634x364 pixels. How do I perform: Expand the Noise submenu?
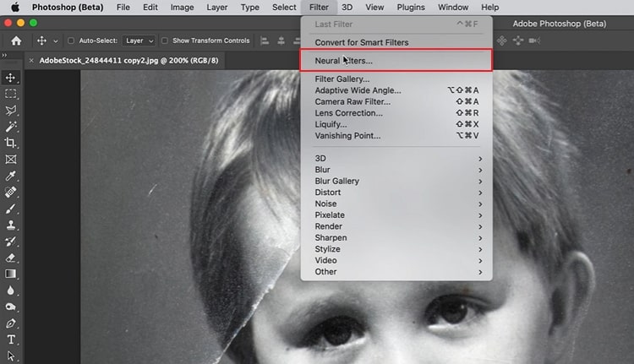(396, 204)
